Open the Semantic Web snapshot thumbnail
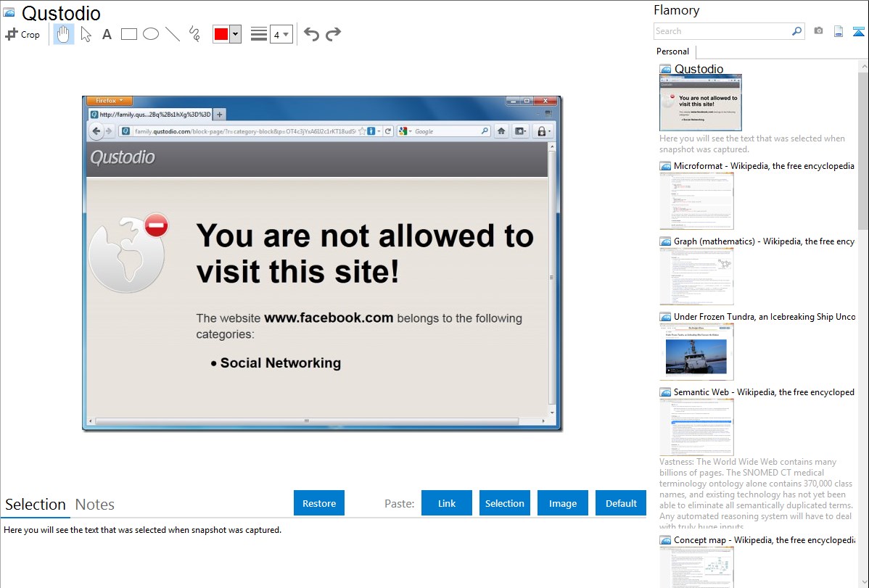Image resolution: width=869 pixels, height=588 pixels. click(x=696, y=427)
